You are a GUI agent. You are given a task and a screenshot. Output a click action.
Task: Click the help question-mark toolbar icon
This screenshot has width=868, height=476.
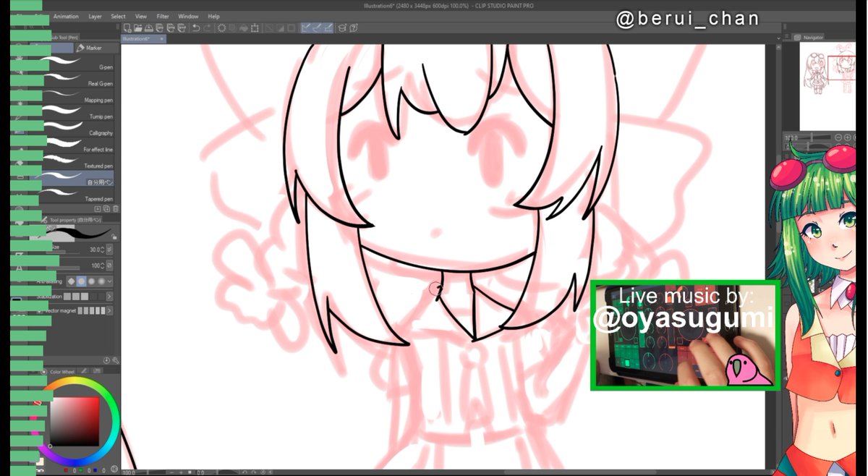pyautogui.click(x=354, y=28)
